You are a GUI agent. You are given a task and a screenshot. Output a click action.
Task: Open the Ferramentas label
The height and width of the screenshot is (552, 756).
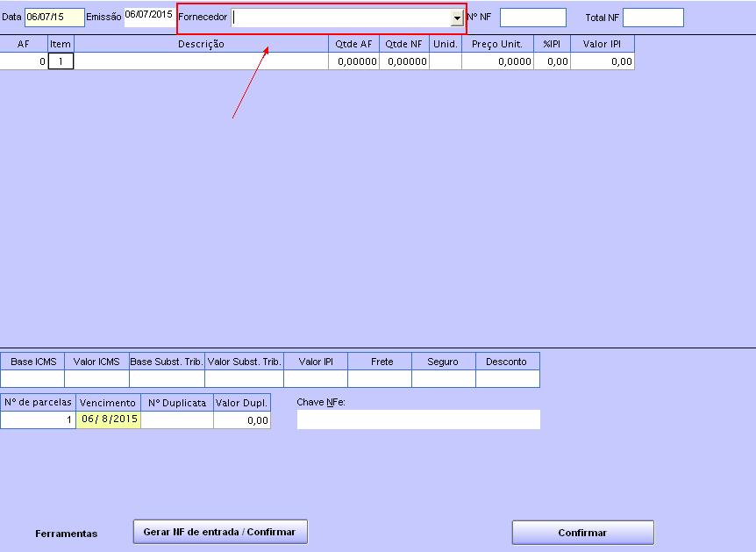pyautogui.click(x=66, y=534)
